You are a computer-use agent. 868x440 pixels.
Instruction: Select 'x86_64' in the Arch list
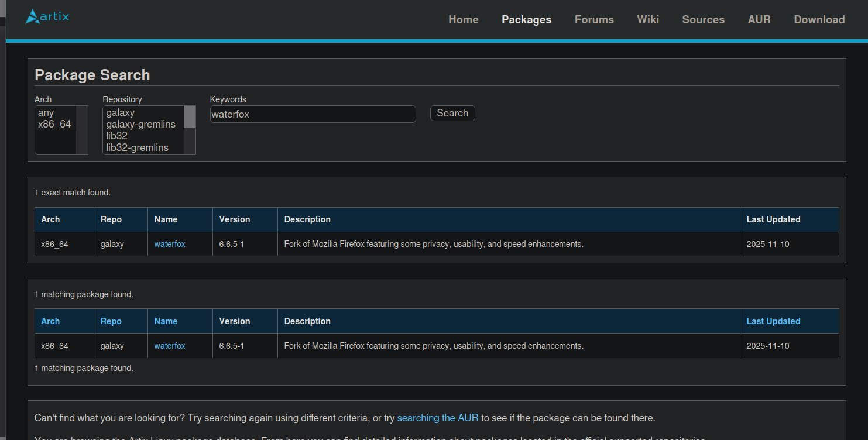click(x=56, y=124)
